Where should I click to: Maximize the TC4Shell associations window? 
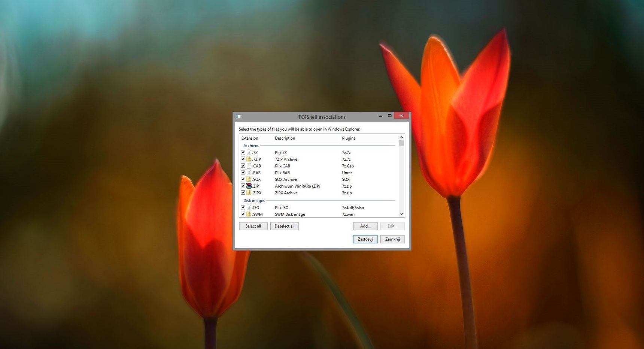[389, 116]
